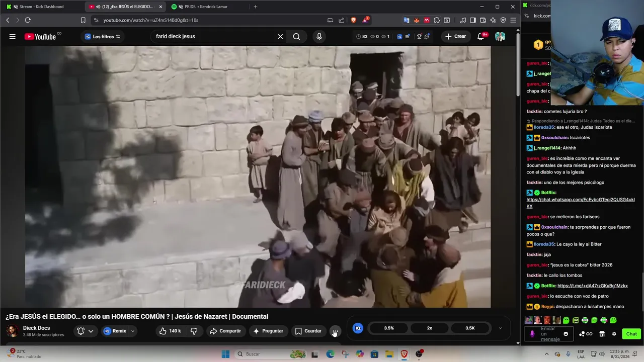Dislike the video with thumbs down
The image size is (644, 362).
194,331
